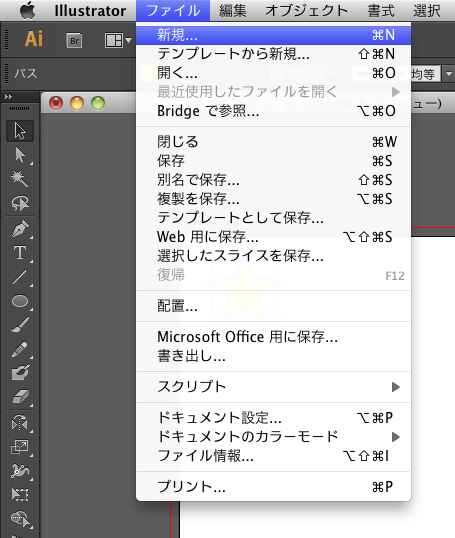Select the Paintbrush tool

20,325
